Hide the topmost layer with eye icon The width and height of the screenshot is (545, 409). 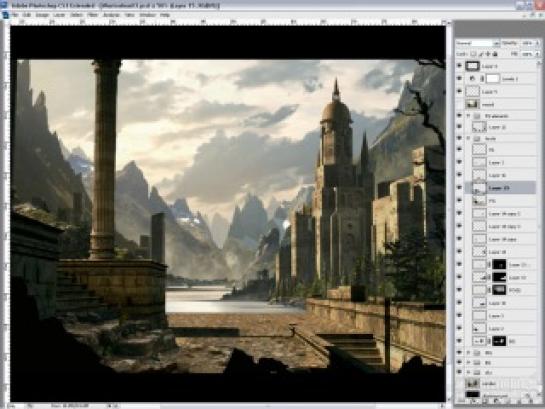click(x=459, y=66)
